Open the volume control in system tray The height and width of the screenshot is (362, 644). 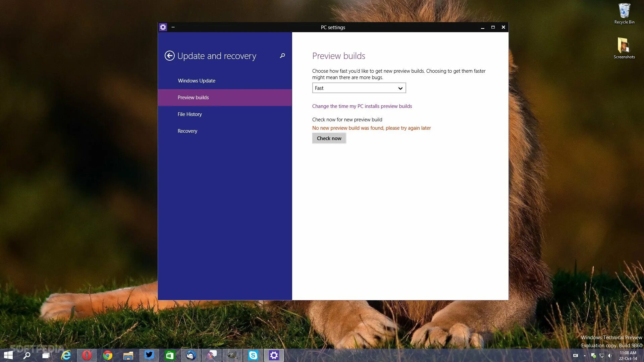tap(610, 356)
